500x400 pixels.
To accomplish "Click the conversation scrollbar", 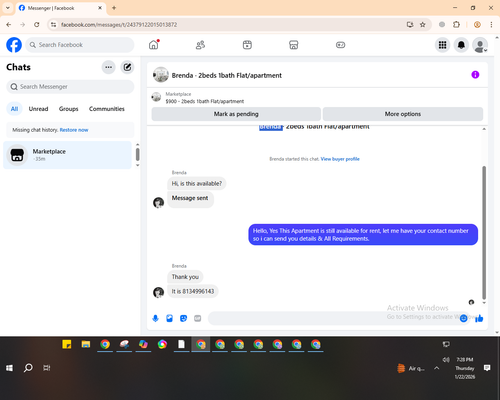I will pos(484,233).
